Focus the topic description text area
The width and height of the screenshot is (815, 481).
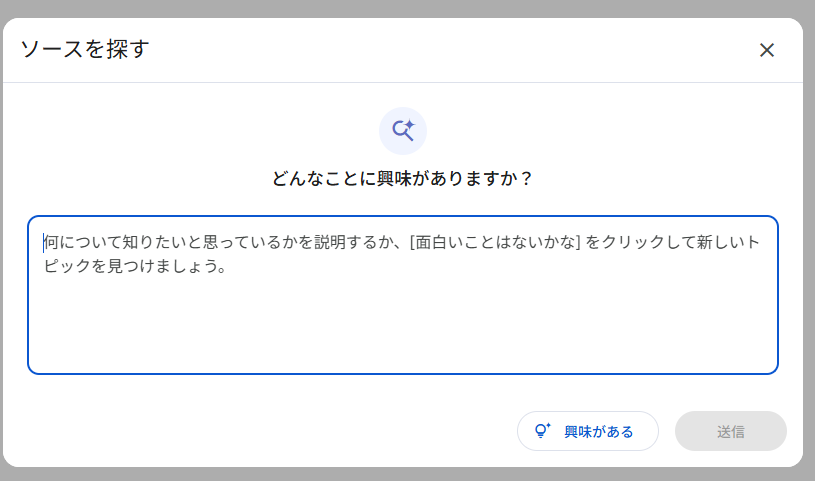pyautogui.click(x=403, y=295)
